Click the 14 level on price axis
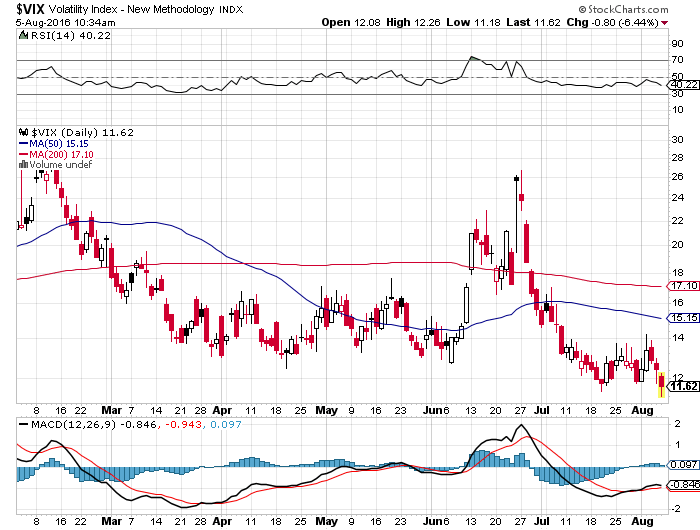The image size is (700, 530). coord(677,337)
